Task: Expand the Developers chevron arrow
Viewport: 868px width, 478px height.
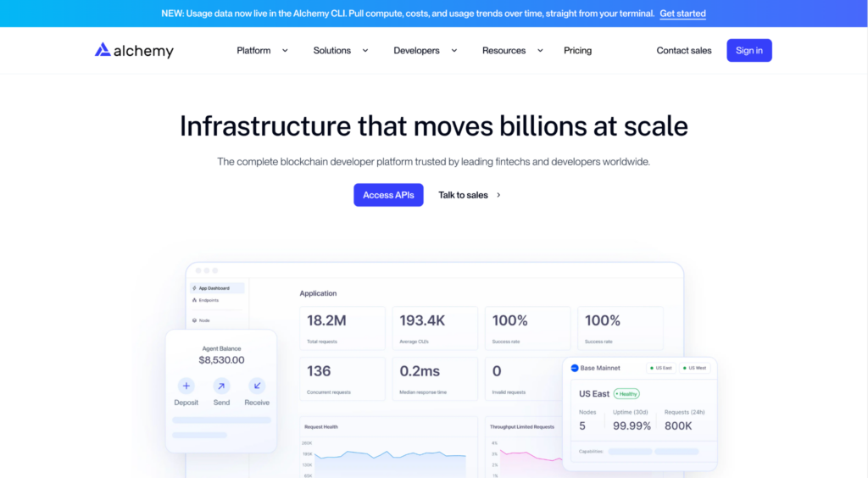Action: [454, 50]
